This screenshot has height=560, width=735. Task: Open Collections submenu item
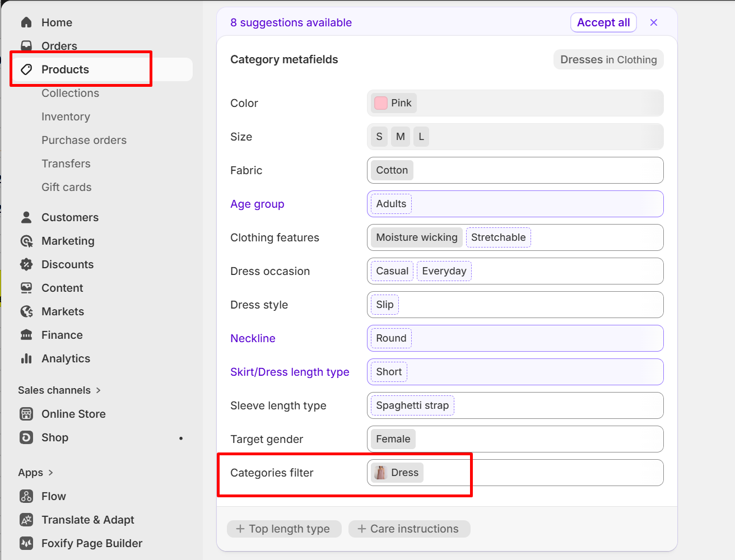coord(70,93)
